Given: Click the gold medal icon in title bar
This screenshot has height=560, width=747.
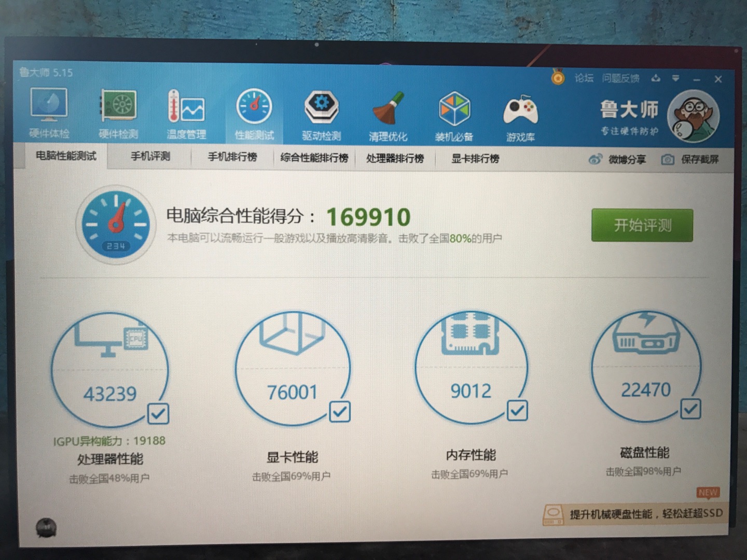Looking at the screenshot, I should [558, 77].
